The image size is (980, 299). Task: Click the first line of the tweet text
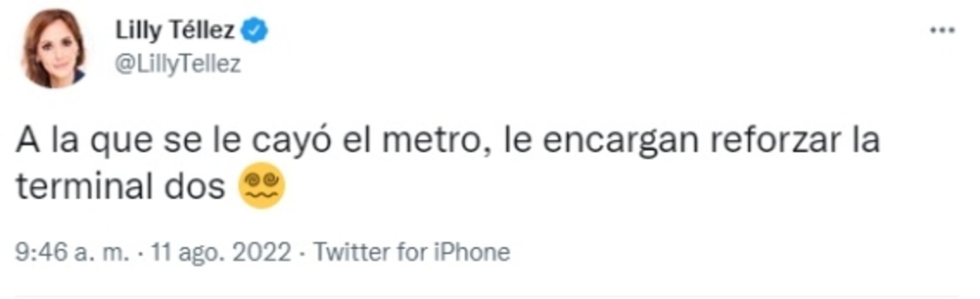pyautogui.click(x=449, y=141)
